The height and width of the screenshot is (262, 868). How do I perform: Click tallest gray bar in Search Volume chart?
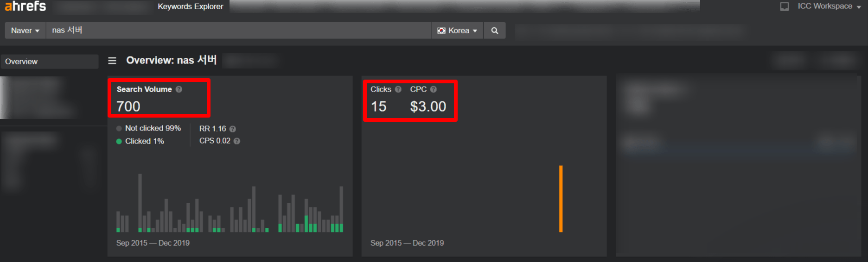coord(140,202)
